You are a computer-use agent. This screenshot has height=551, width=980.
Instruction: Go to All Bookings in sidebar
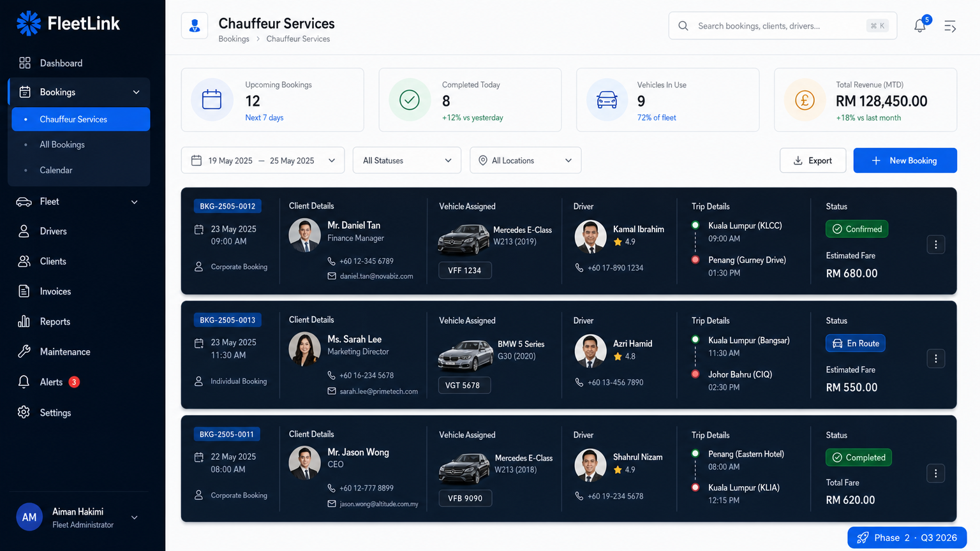(x=63, y=145)
